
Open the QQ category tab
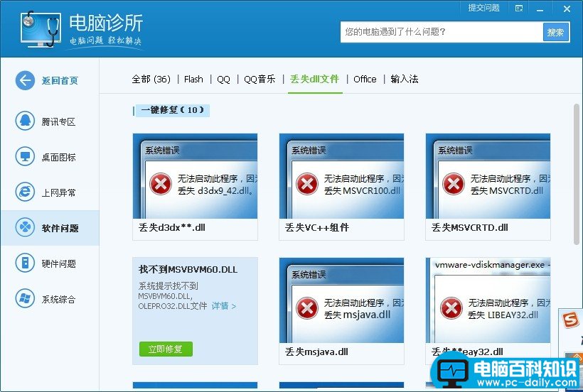[x=223, y=80]
